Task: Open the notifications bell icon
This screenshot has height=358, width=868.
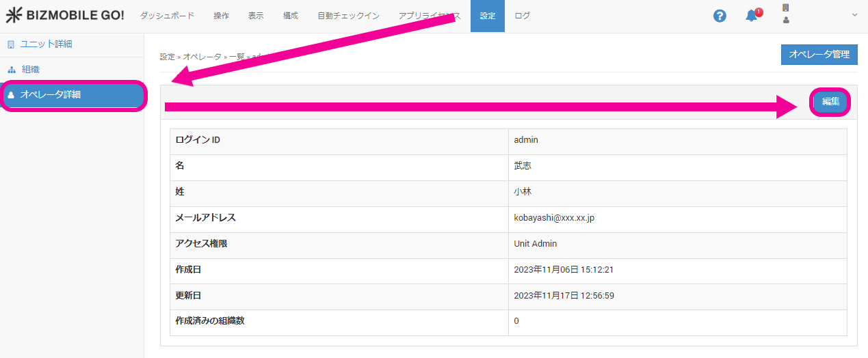Action: (x=752, y=16)
